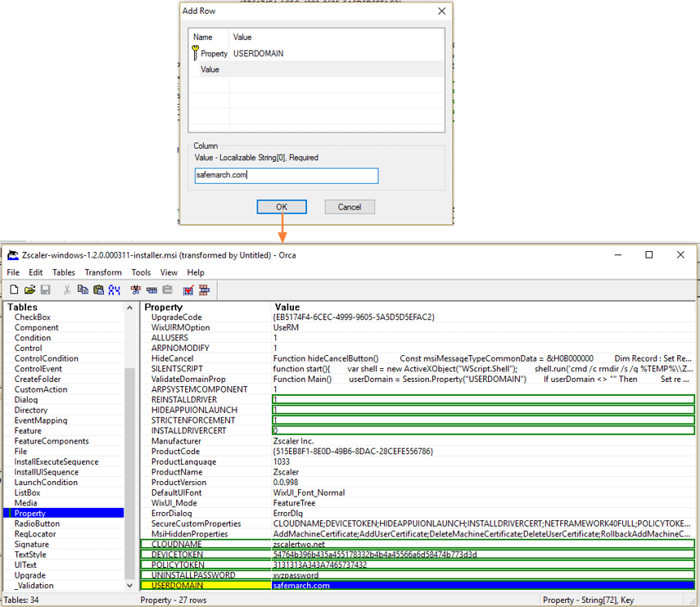Viewport: 700px width, 607px height.
Task: Click the Open file folder icon
Action: click(29, 290)
